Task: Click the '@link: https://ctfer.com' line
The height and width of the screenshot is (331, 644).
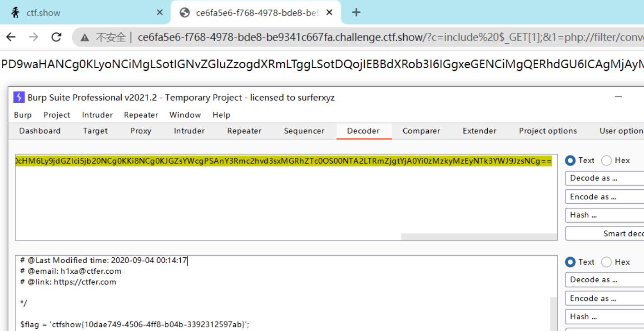Action: click(x=68, y=282)
